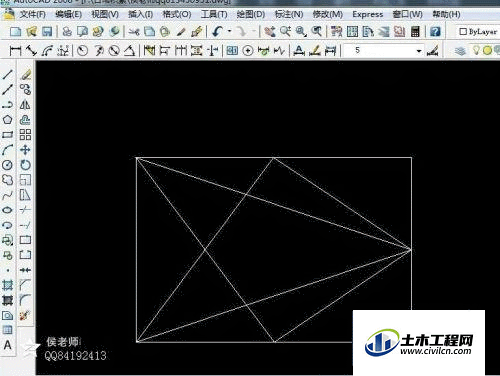This screenshot has width=500, height=376.
Task: Open the 绘图(D) menu
Action: point(251,14)
